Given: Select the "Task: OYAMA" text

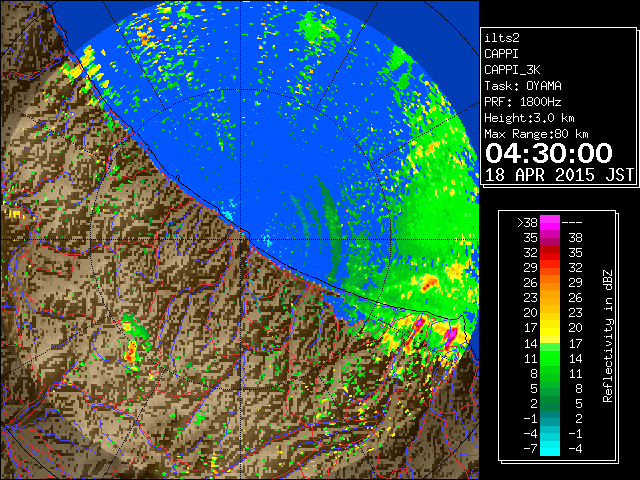Looking at the screenshot, I should 523,86.
